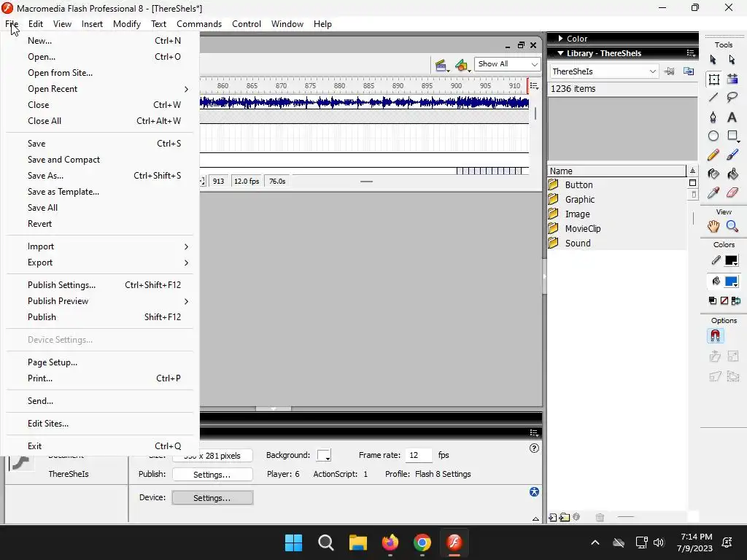Select the Pencil tool
This screenshot has height=560, width=747.
[x=713, y=155]
